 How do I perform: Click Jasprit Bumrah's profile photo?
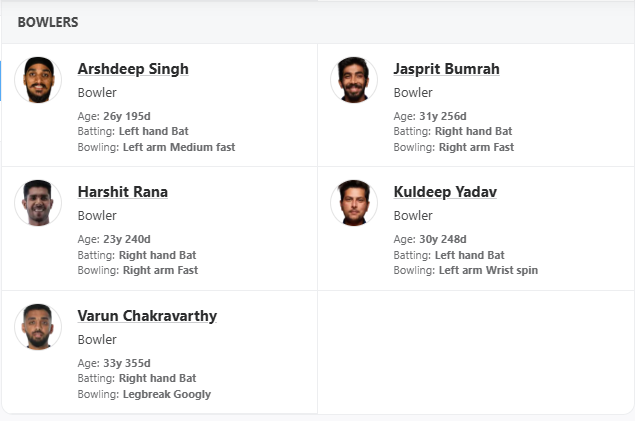pyautogui.click(x=354, y=80)
